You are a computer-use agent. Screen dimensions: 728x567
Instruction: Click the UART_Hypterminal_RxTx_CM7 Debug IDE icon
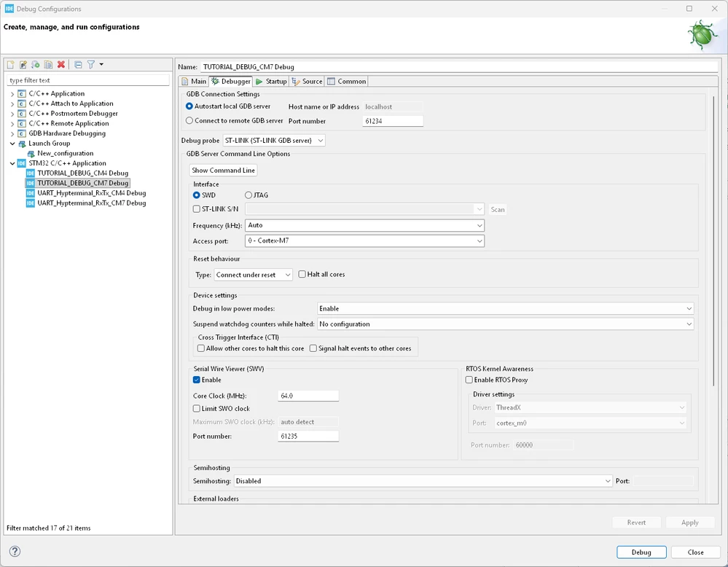point(31,203)
